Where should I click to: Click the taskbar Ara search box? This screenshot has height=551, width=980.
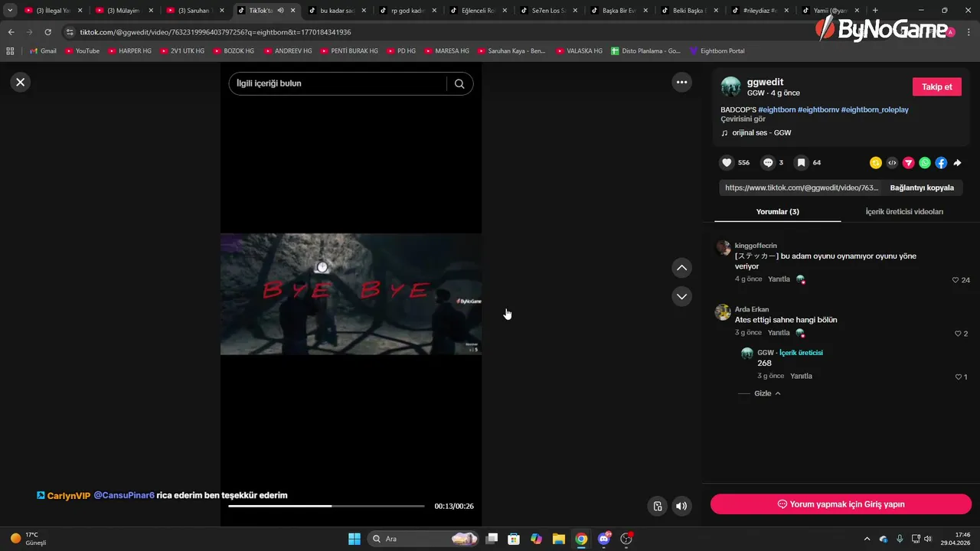click(x=423, y=539)
